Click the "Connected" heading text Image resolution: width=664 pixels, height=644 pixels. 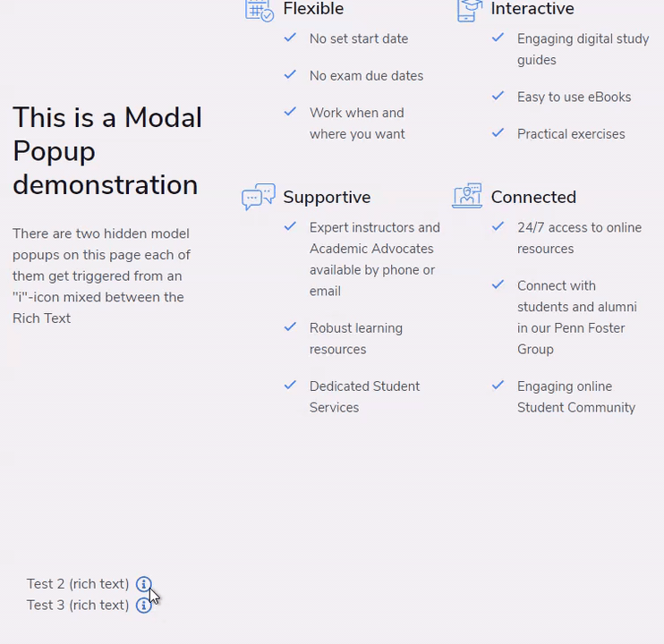(533, 197)
